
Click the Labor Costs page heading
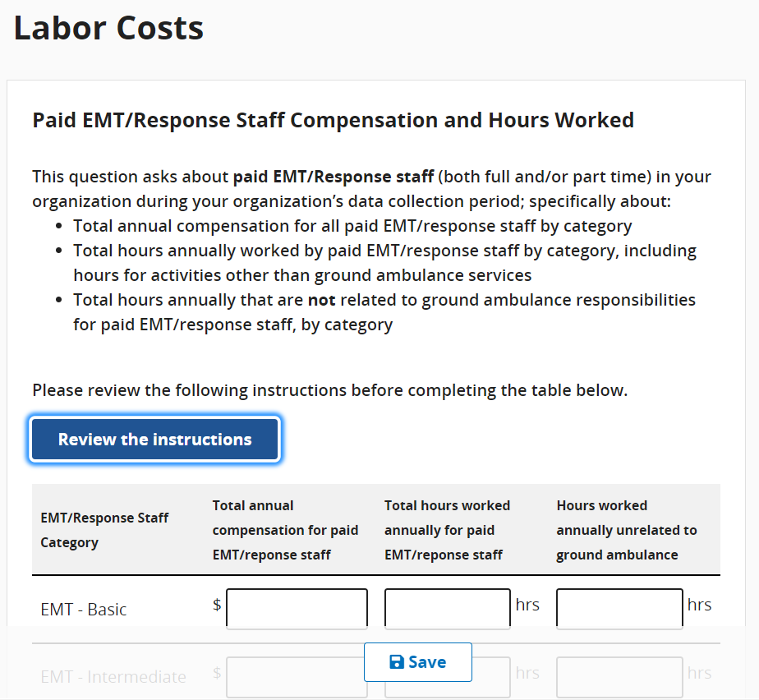coord(108,28)
